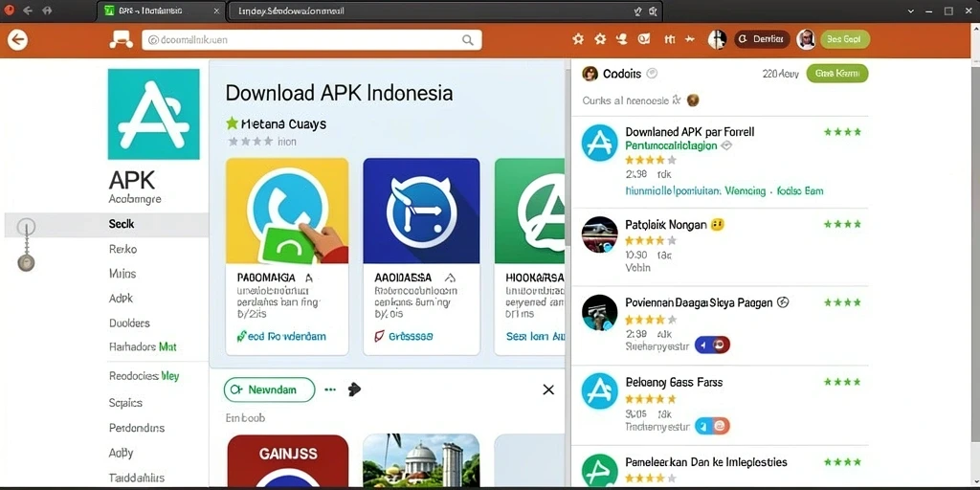Image resolution: width=980 pixels, height=490 pixels.
Task: Click the Newndam outlined button
Action: pyautogui.click(x=269, y=390)
